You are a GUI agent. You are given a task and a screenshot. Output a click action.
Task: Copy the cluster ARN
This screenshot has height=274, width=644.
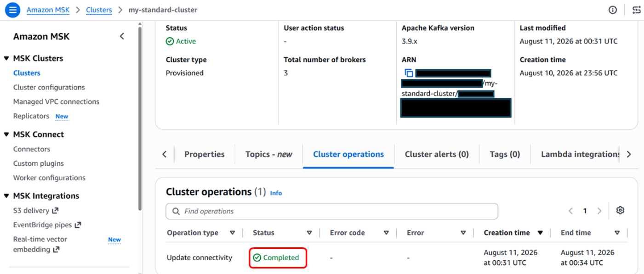(x=409, y=73)
